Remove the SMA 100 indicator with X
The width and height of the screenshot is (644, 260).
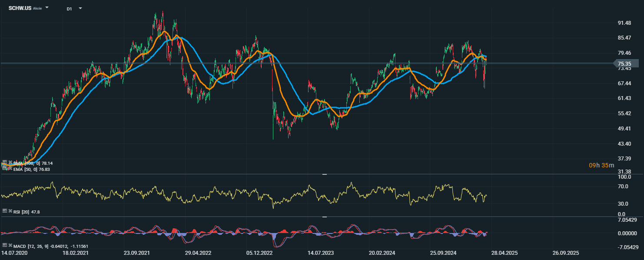(10, 163)
